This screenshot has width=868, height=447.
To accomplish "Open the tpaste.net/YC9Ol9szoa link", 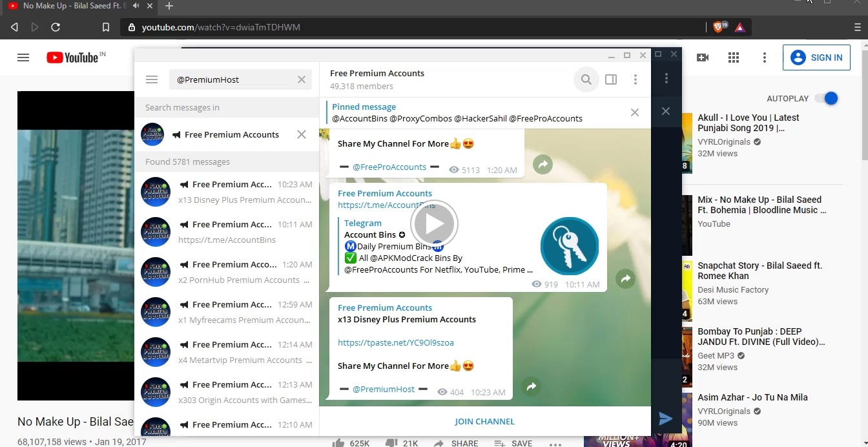I will click(x=396, y=342).
